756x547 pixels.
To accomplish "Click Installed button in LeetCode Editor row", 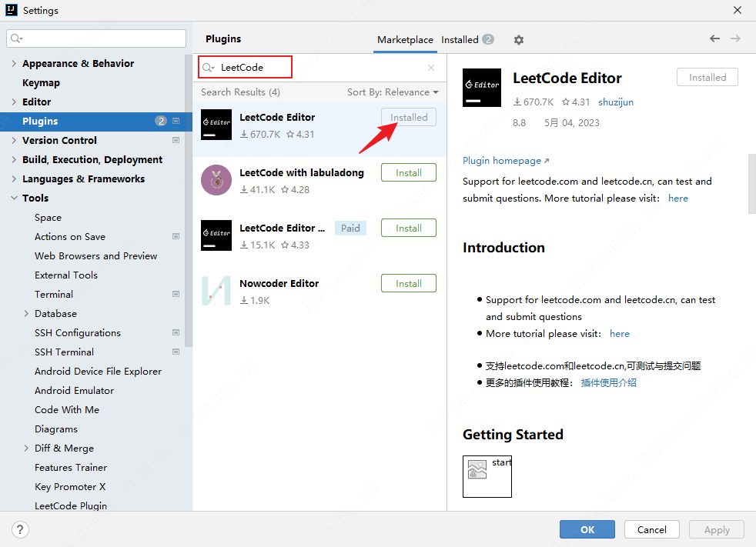I will click(x=408, y=117).
